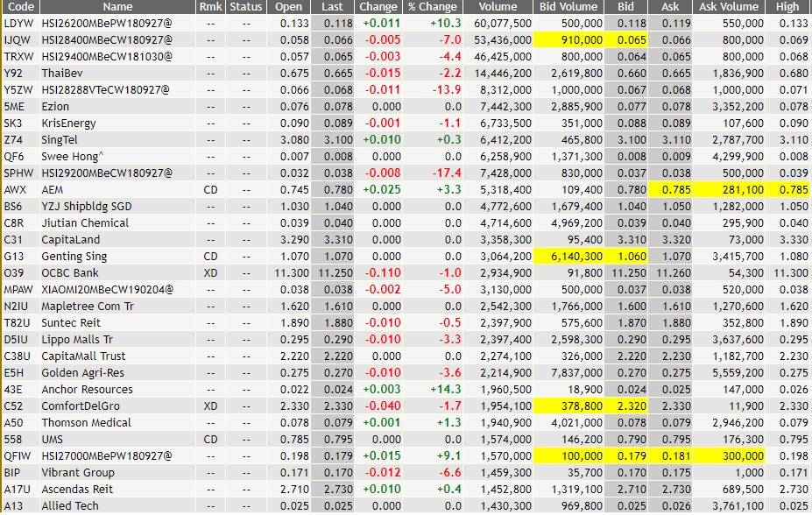Sort by the % Change column header
The image size is (812, 515).
point(433,7)
